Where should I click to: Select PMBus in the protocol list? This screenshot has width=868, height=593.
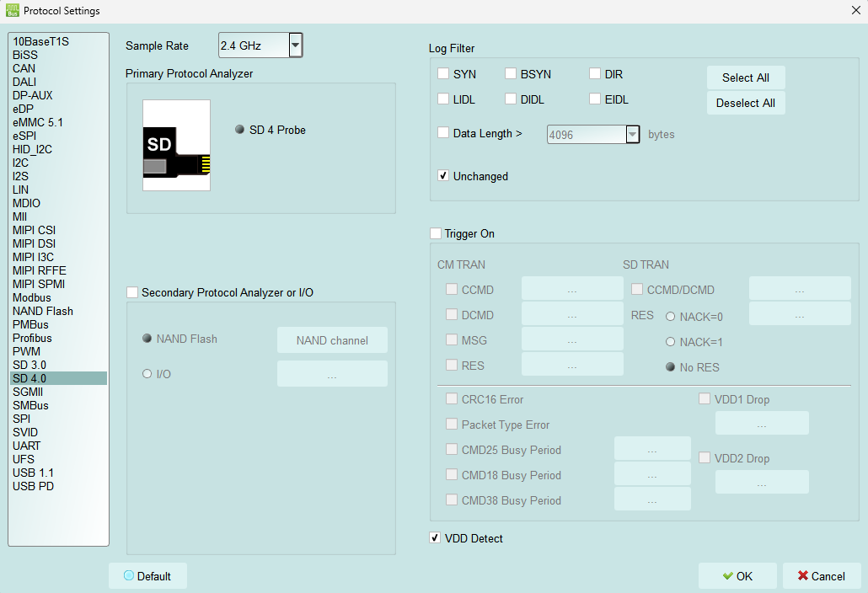(59, 324)
